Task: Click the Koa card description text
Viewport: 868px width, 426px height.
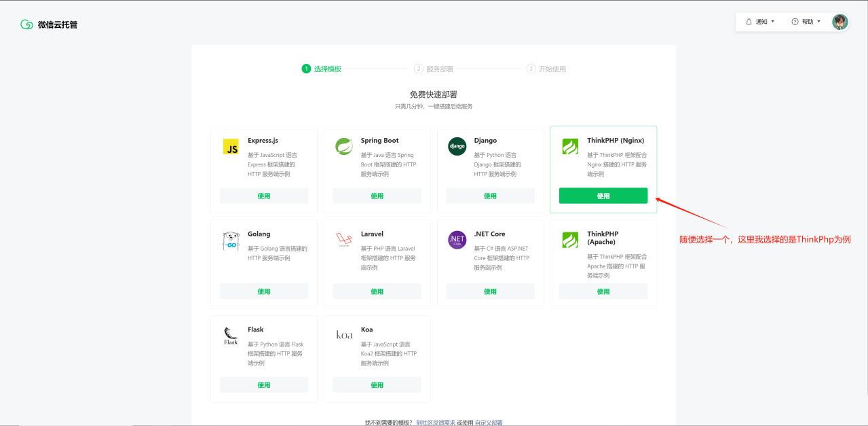Action: (390, 353)
